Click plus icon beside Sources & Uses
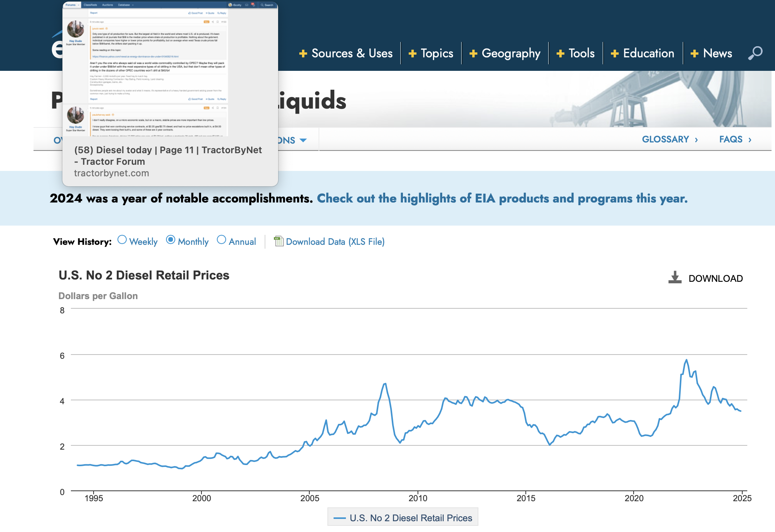The image size is (775, 532). 303,54
